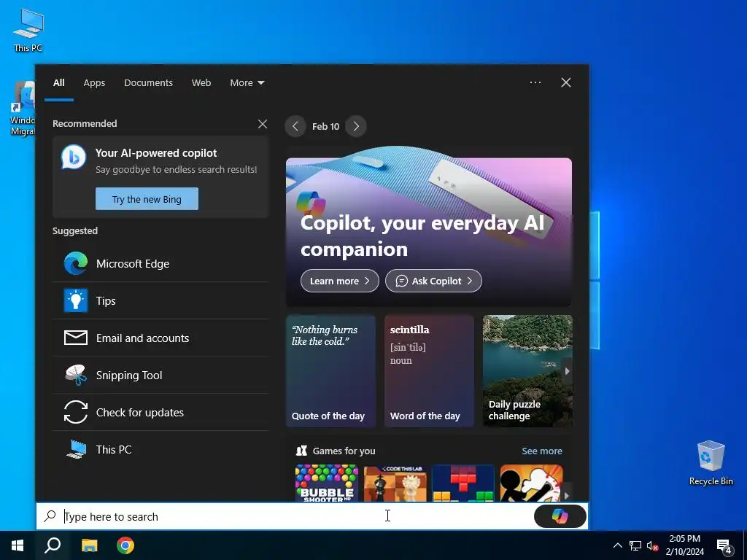Screen dimensions: 747x560
Task: Click the Check for updates refresh icon
Action: click(x=76, y=412)
